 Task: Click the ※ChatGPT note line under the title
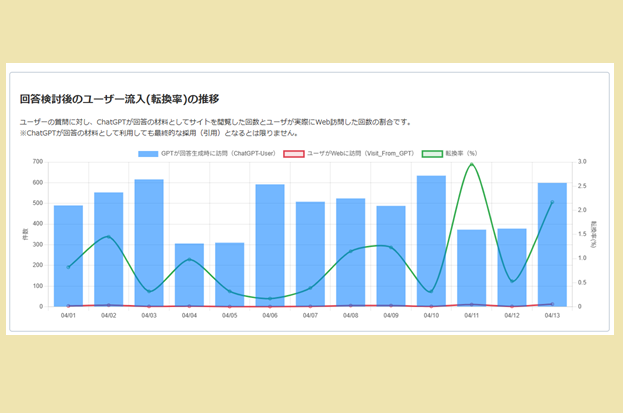click(159, 133)
